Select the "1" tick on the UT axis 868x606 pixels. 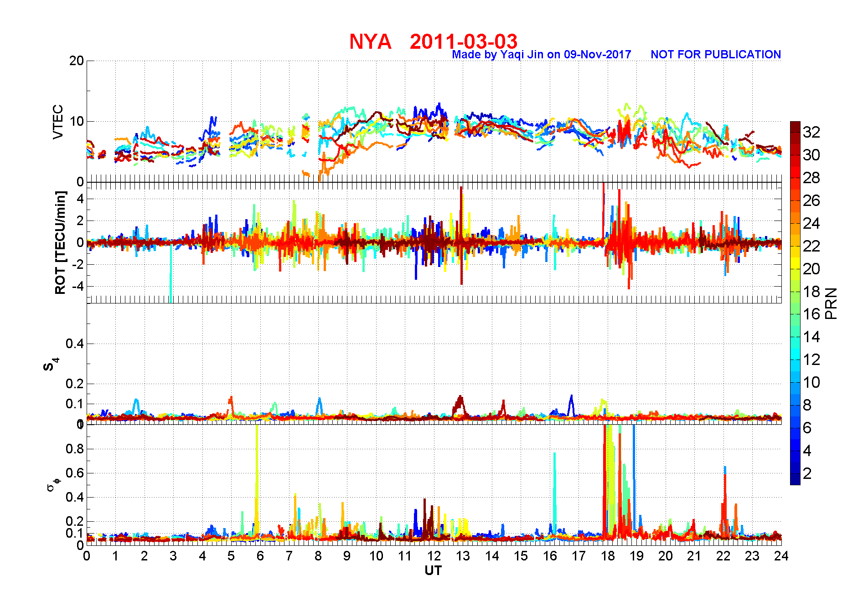(115, 556)
